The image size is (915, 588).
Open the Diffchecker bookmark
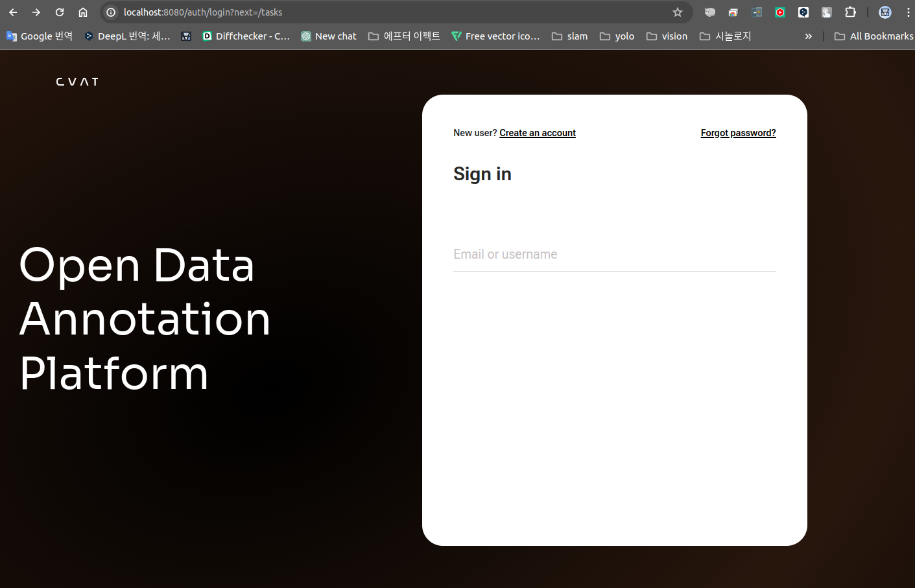coord(246,36)
